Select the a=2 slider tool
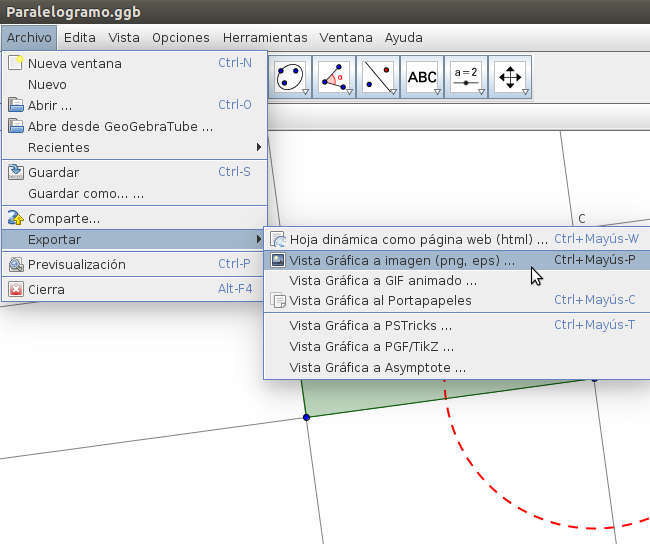The height and width of the screenshot is (544, 650). point(466,77)
